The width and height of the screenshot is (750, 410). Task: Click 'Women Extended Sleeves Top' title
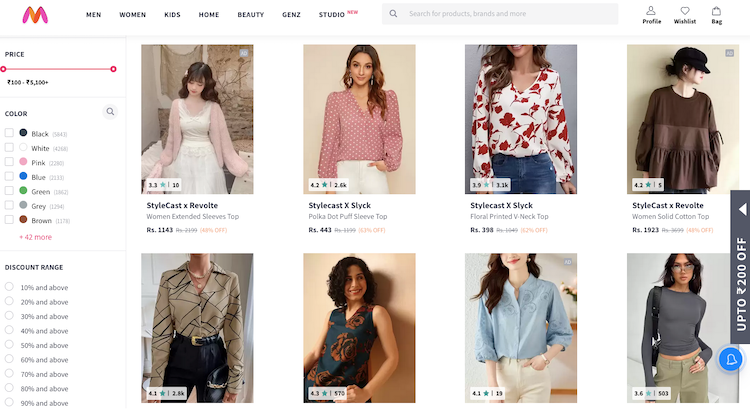[193, 217]
